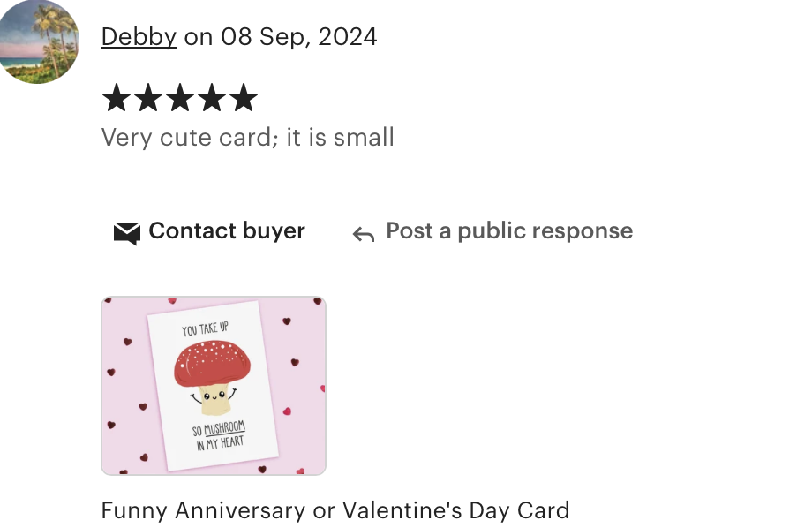Click the envelope icon beside Contact buyer
The height and width of the screenshot is (528, 812).
pyautogui.click(x=127, y=234)
